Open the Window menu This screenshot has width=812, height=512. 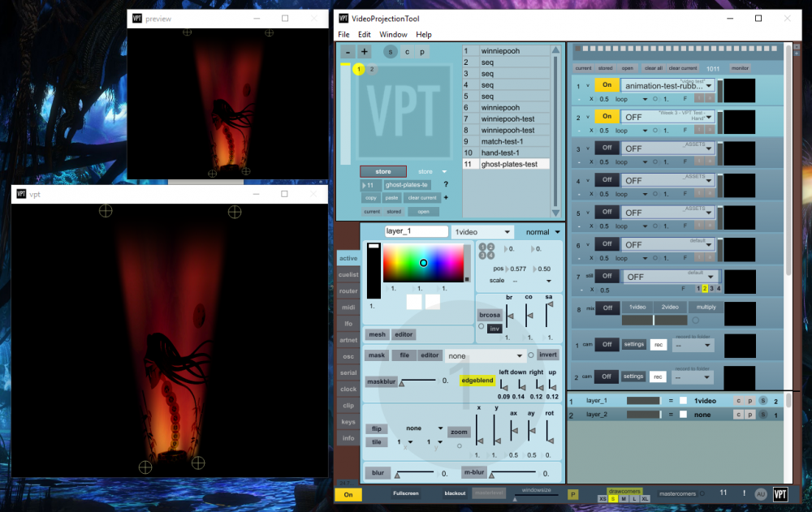pos(393,35)
